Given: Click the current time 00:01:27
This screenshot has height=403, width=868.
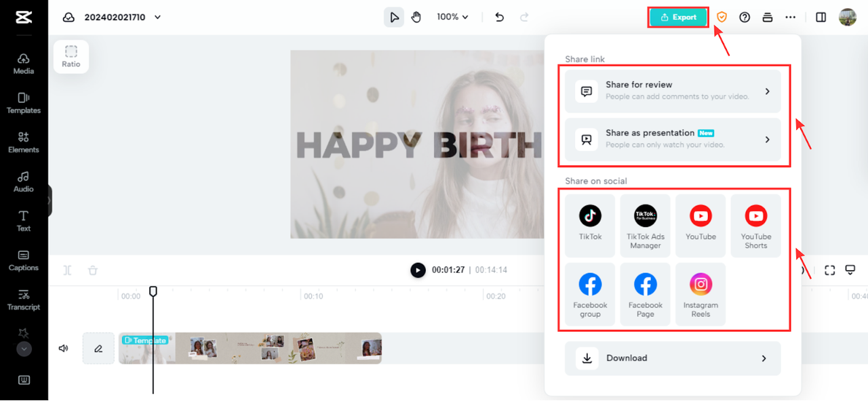Looking at the screenshot, I should [x=448, y=270].
